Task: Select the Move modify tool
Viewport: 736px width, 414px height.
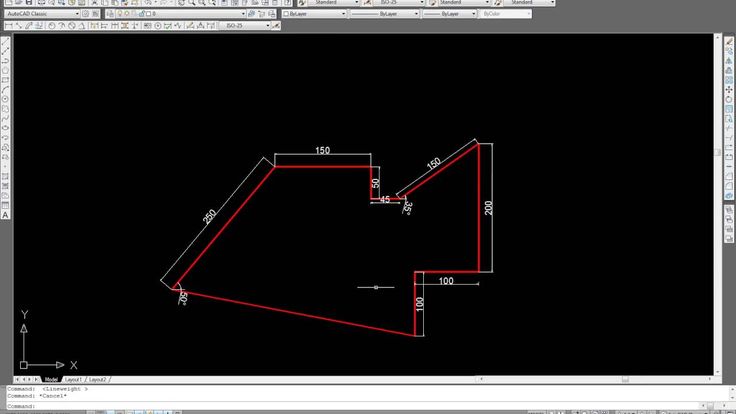Action: pyautogui.click(x=729, y=90)
